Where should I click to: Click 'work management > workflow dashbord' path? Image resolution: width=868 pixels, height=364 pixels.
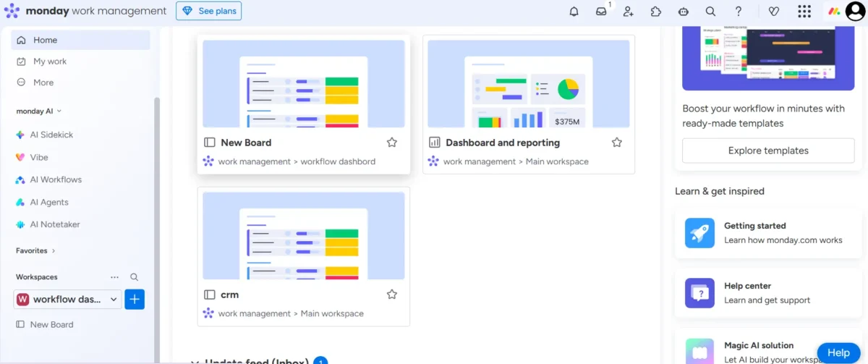[x=297, y=161]
